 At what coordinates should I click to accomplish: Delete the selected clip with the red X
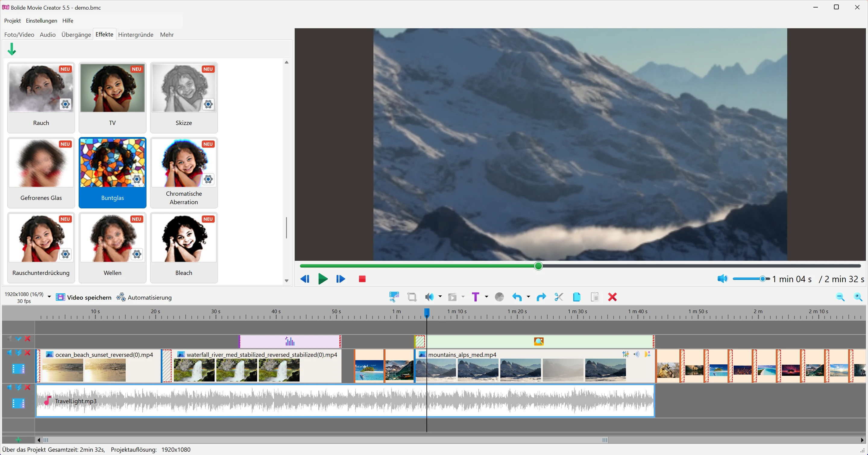pyautogui.click(x=612, y=297)
